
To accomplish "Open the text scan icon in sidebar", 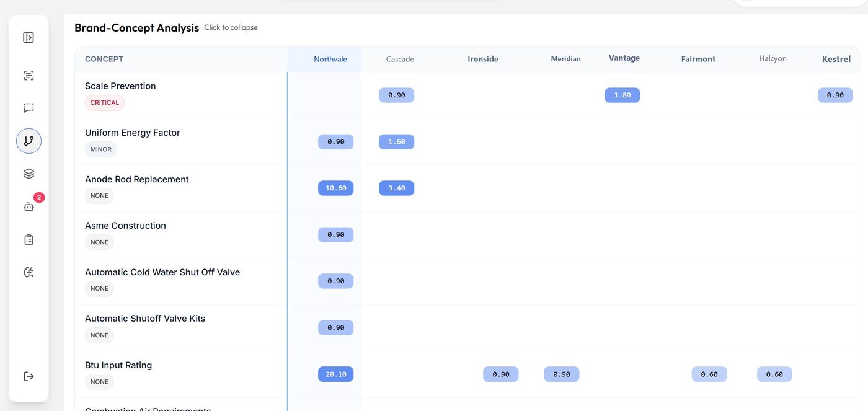I will point(29,76).
